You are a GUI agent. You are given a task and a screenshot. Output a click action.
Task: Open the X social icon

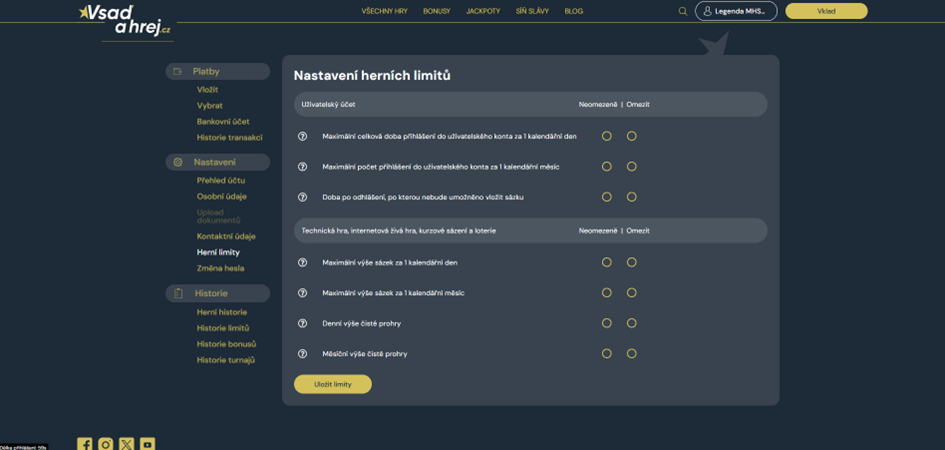click(x=127, y=445)
